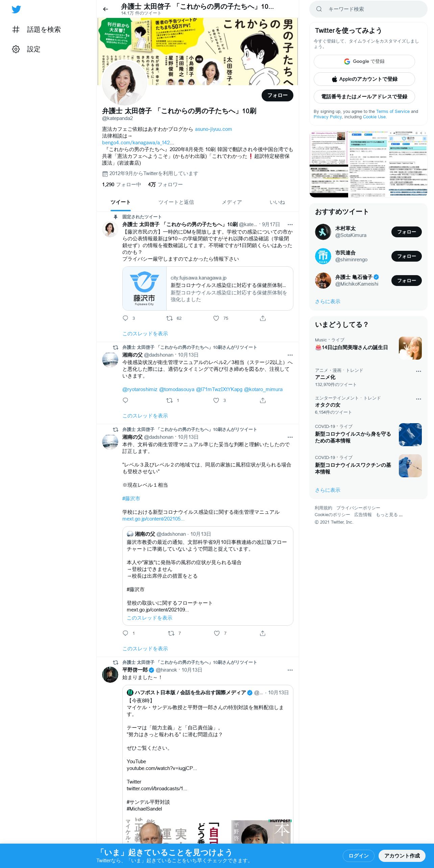
Task: Open 利用規約 footer link
Action: tap(323, 508)
